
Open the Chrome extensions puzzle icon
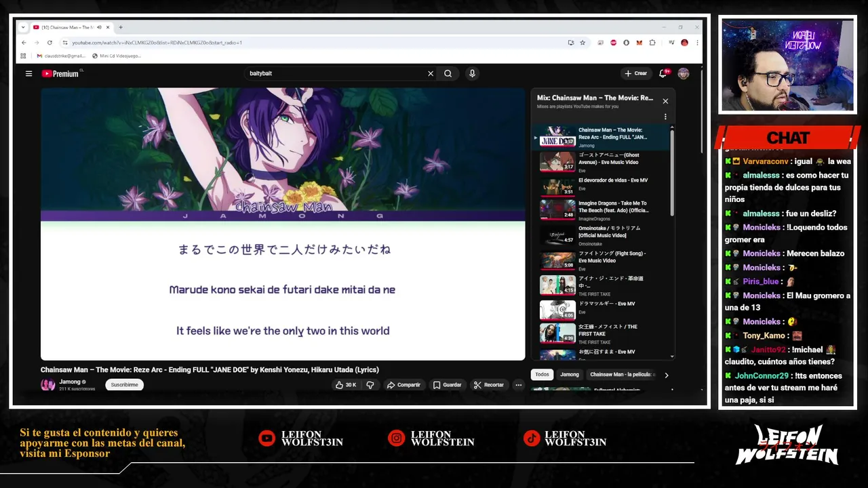point(652,43)
